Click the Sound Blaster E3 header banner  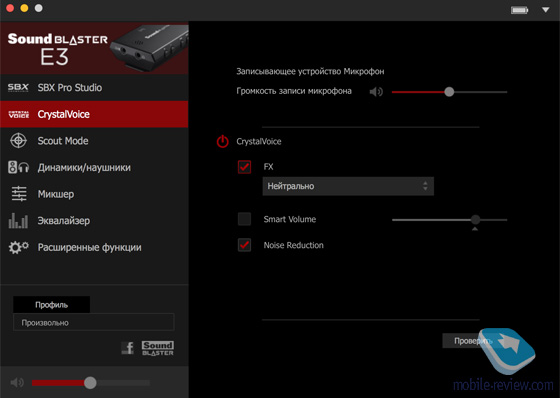click(x=94, y=48)
